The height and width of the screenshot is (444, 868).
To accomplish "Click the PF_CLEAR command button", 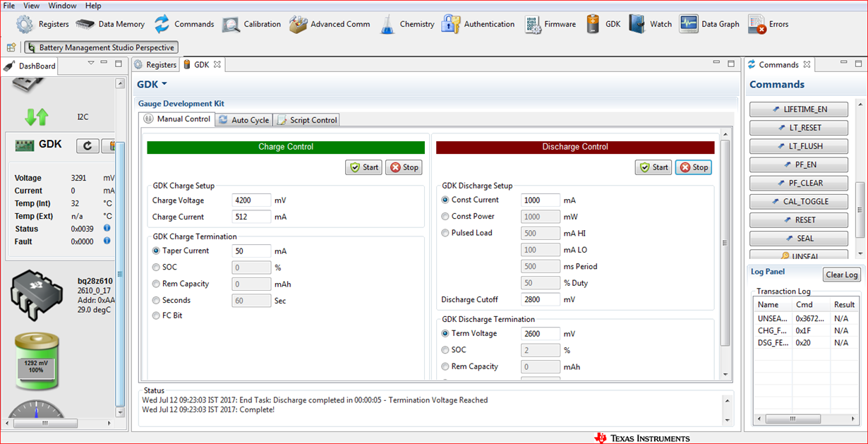I will click(x=799, y=183).
